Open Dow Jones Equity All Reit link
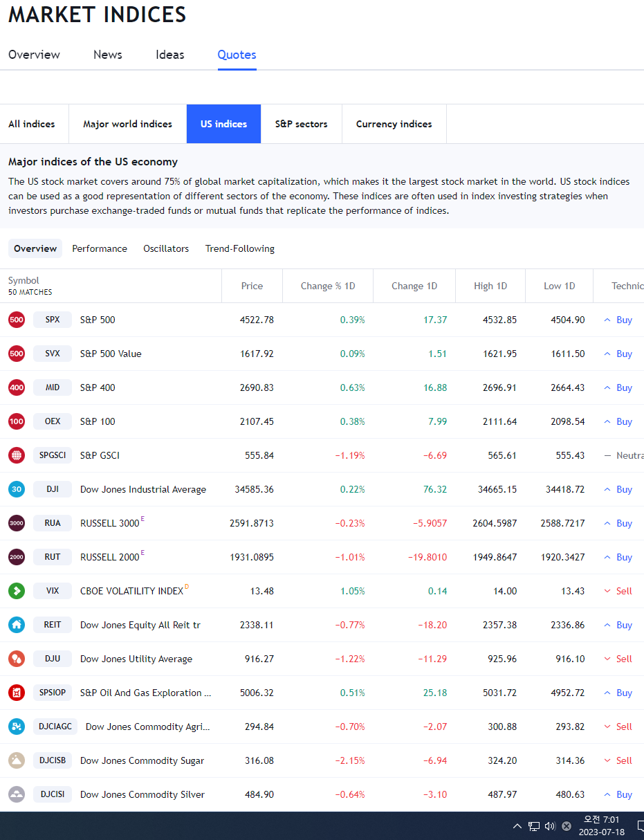644x840 pixels. pos(140,625)
